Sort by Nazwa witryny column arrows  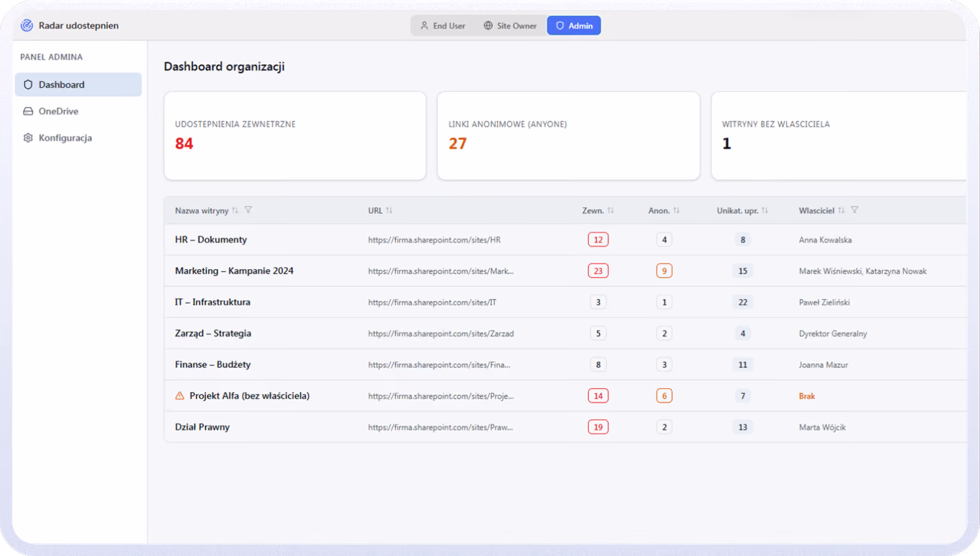[235, 211]
